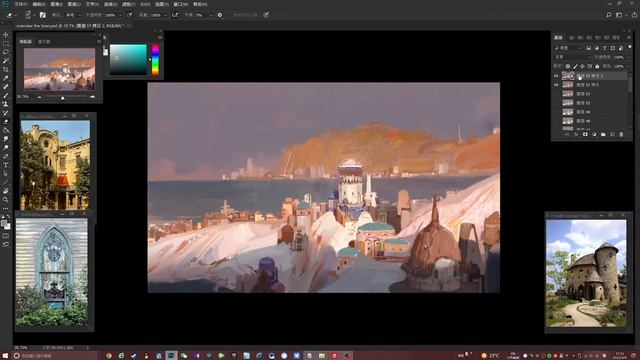Image resolution: width=640 pixels, height=360 pixels.
Task: Toggle airbrush mode in options bar
Action: tap(175, 15)
